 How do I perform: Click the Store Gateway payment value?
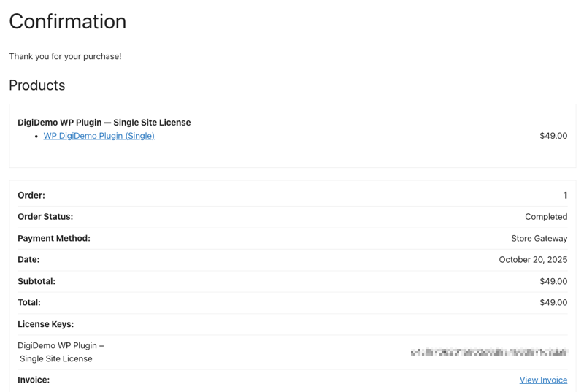pos(539,238)
